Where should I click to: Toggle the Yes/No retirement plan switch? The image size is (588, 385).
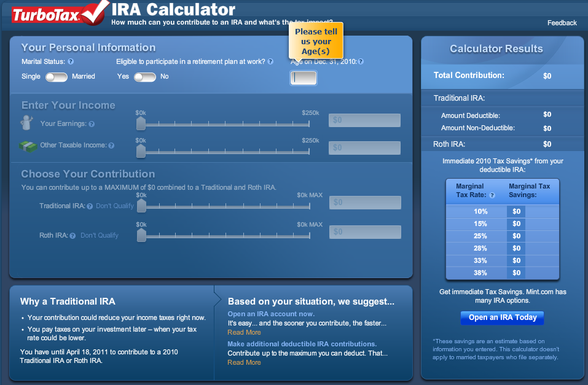(x=145, y=77)
